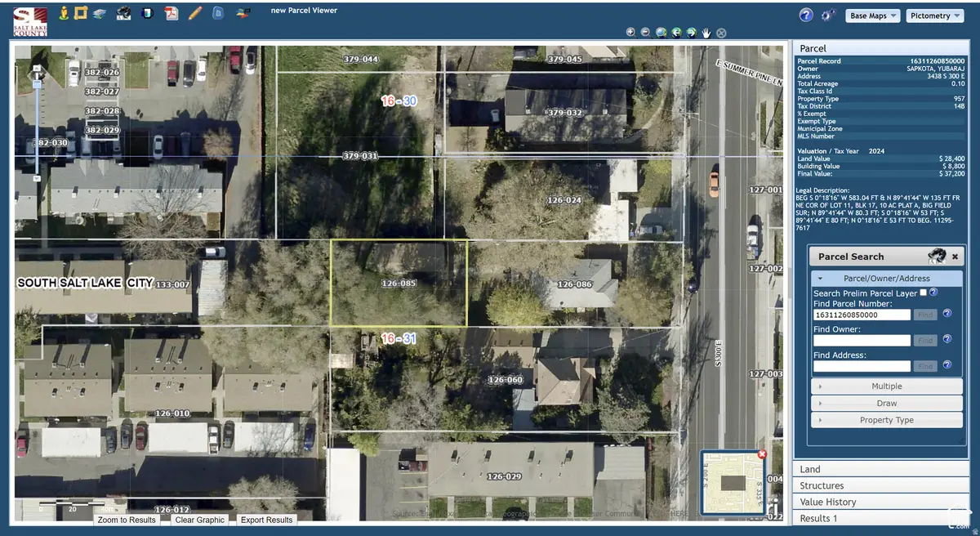Close the overview map with the red X

[x=761, y=454]
